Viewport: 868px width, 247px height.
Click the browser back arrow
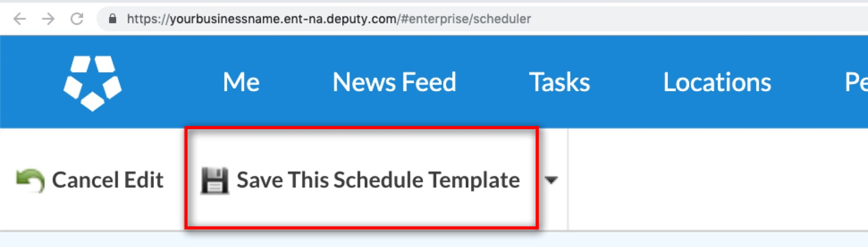click(x=20, y=19)
